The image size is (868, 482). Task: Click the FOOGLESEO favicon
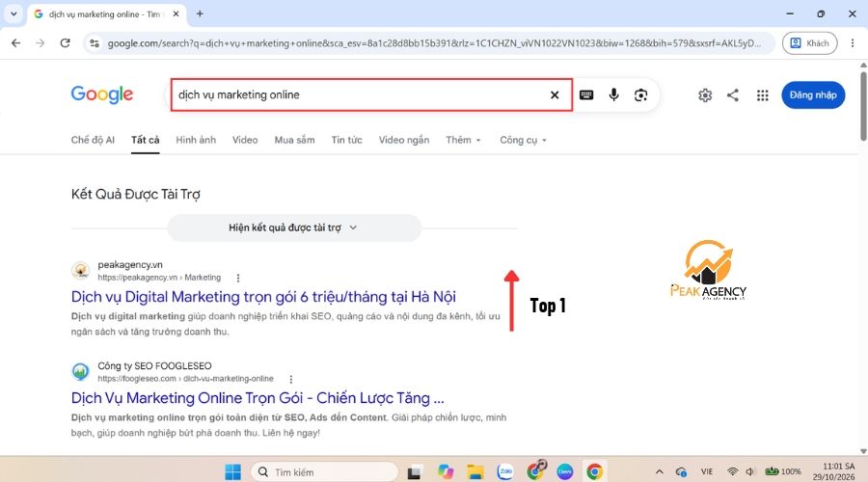click(x=81, y=371)
